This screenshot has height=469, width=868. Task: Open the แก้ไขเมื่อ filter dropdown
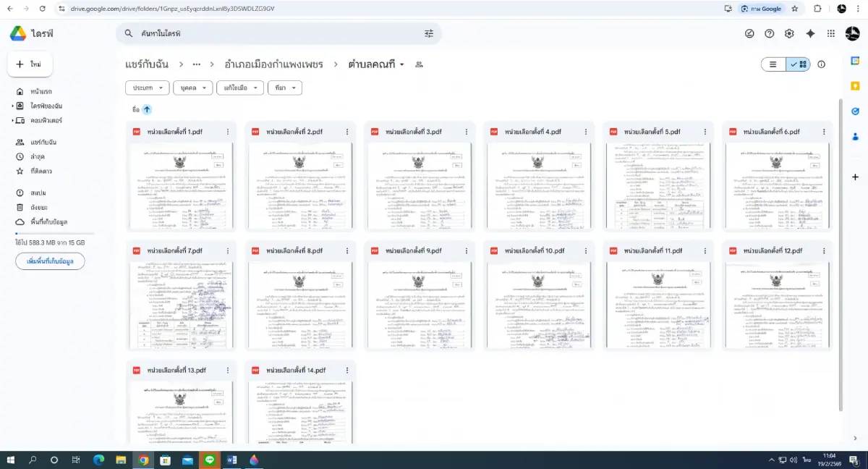(x=240, y=88)
